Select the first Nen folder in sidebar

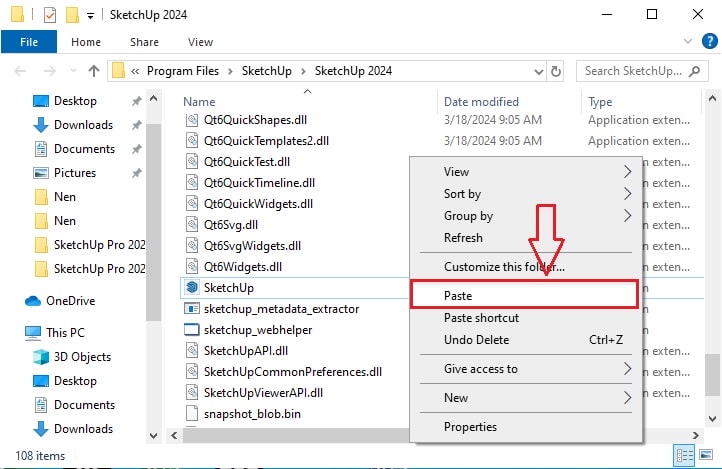pos(64,197)
